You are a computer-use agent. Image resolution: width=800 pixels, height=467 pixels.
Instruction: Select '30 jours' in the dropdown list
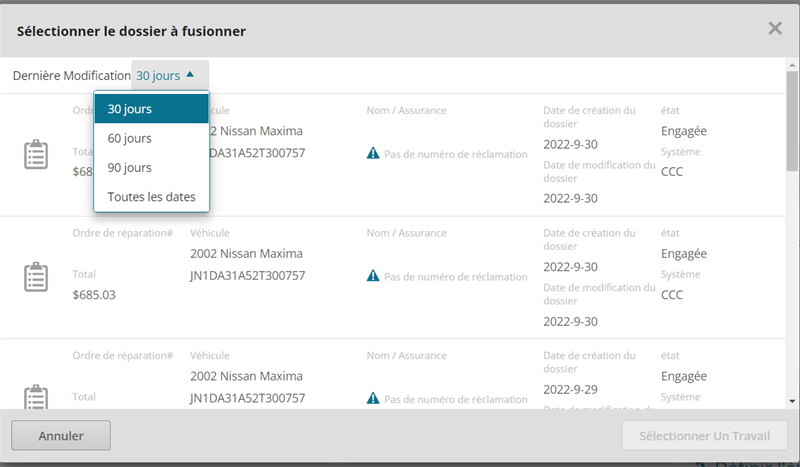(x=152, y=109)
